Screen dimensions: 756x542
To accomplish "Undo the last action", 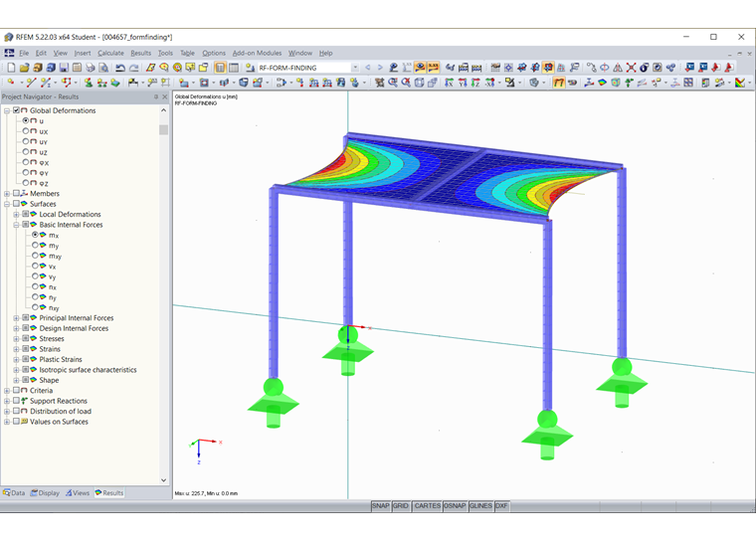I will (120, 68).
